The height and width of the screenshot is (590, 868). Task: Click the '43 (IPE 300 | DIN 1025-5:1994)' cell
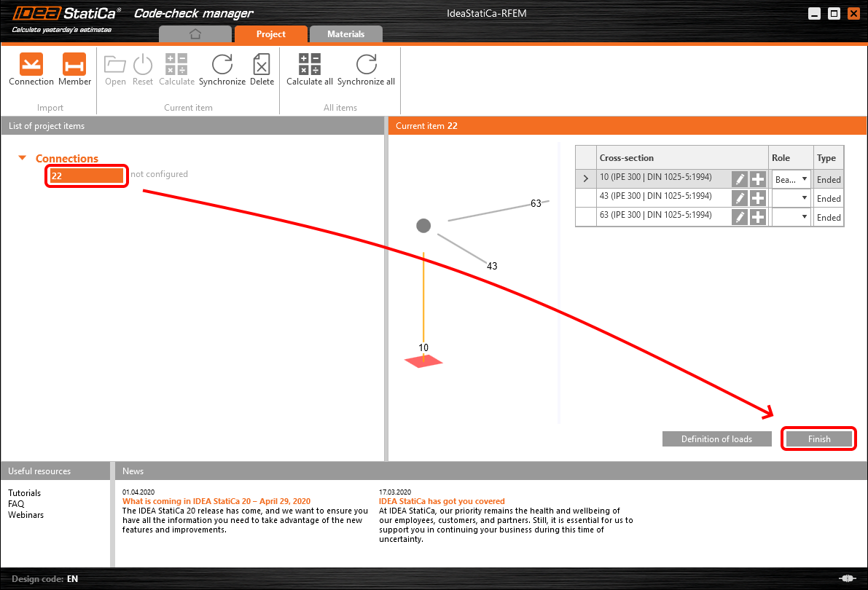(655, 196)
